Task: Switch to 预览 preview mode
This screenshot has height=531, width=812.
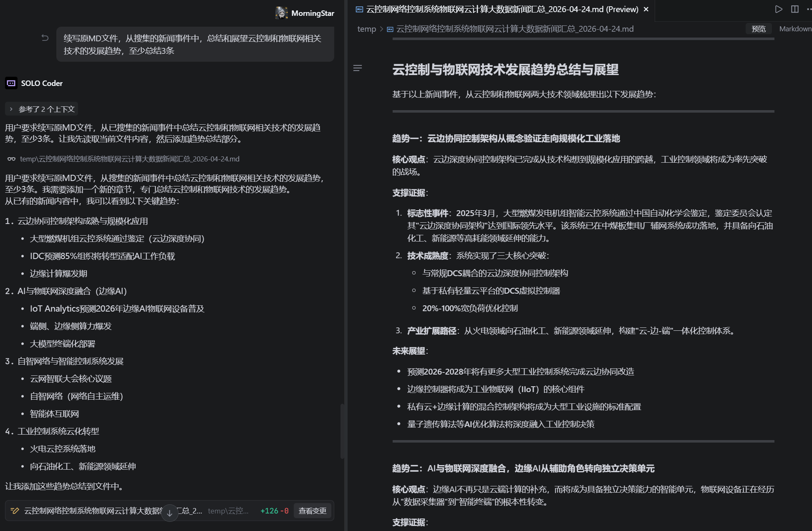Action: click(758, 29)
